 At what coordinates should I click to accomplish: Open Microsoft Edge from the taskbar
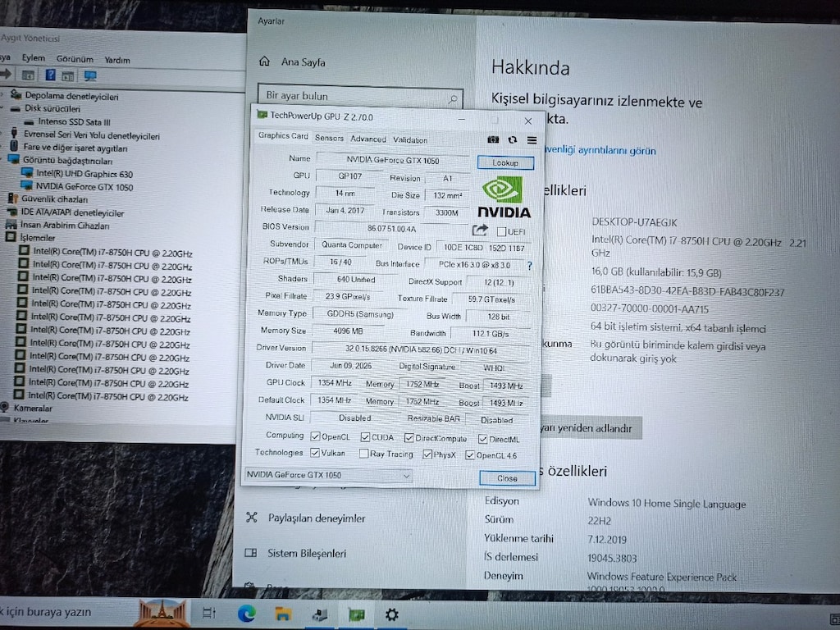[246, 614]
